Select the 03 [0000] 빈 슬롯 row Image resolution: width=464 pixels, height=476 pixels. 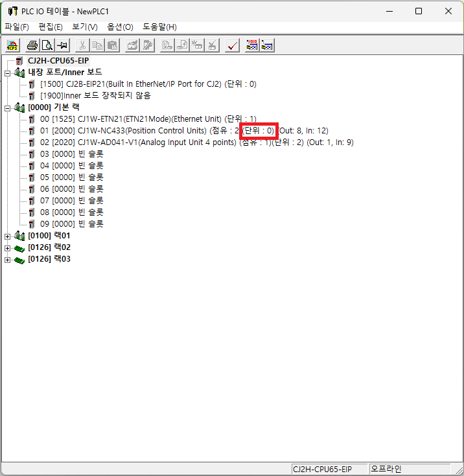point(72,154)
